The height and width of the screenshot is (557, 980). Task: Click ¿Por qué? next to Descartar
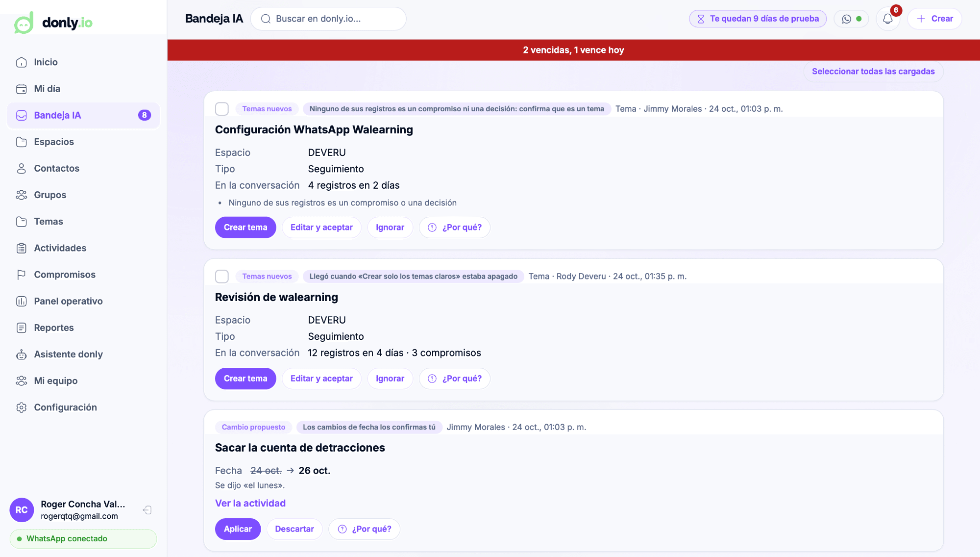[365, 529]
